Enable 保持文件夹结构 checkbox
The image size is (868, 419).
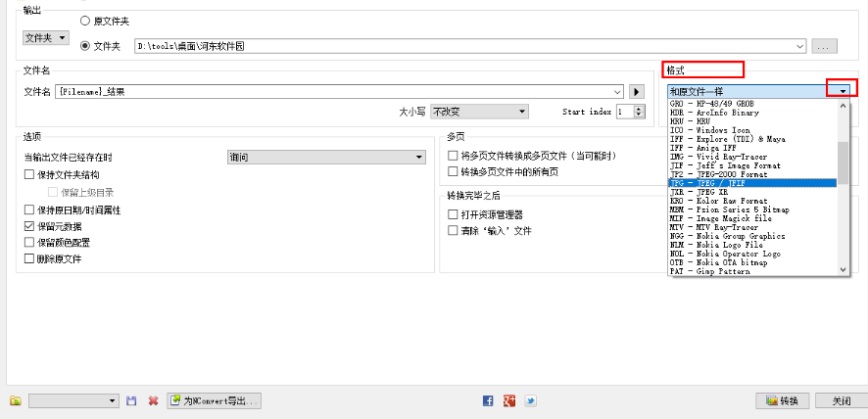29,175
